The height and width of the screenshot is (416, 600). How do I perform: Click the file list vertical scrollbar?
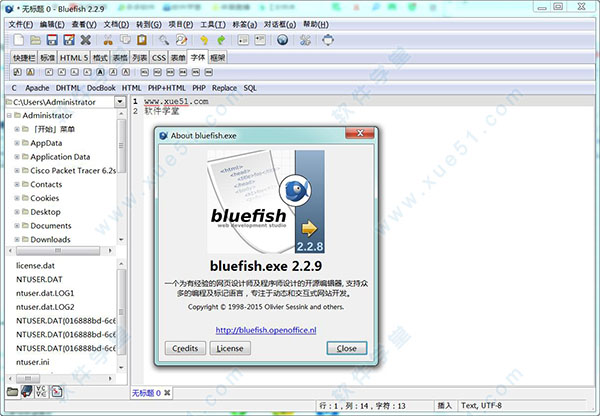[x=121, y=312]
